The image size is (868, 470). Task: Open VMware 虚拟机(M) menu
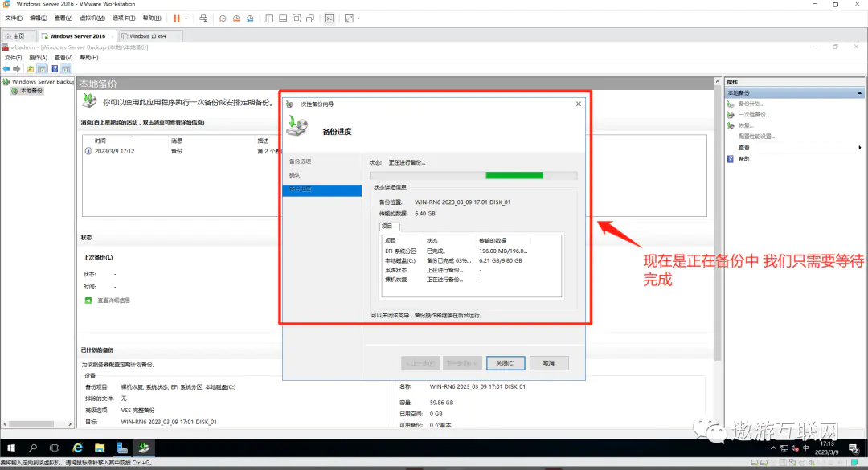(92, 18)
